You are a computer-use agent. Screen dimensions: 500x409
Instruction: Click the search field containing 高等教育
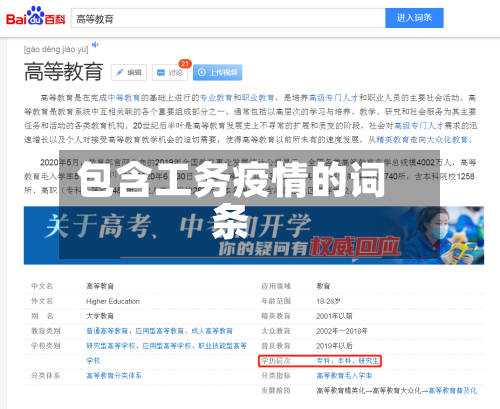pyautogui.click(x=228, y=18)
